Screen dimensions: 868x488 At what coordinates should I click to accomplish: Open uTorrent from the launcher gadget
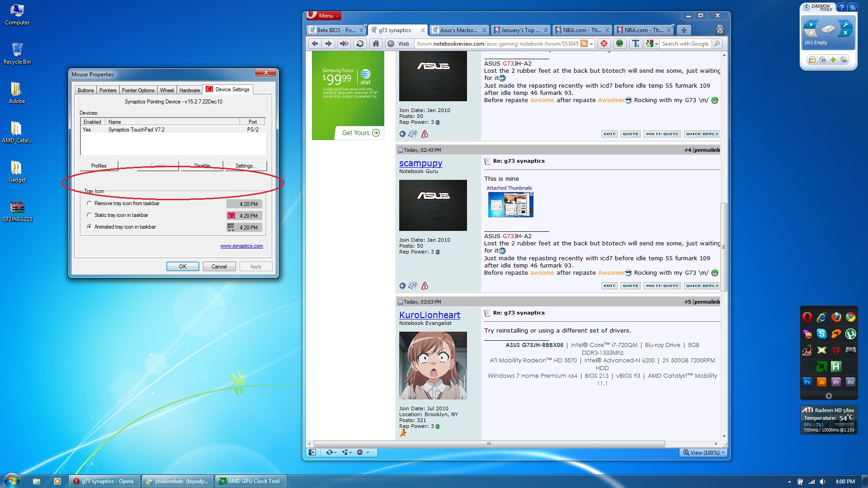(x=850, y=334)
